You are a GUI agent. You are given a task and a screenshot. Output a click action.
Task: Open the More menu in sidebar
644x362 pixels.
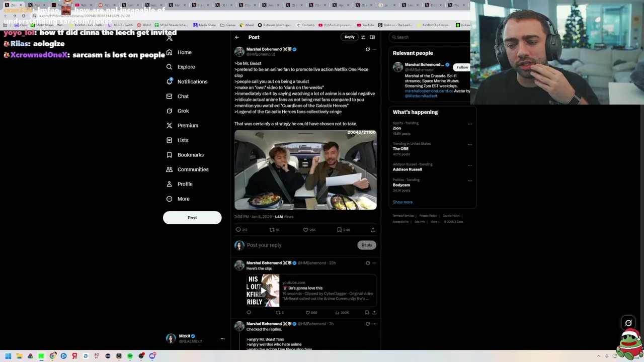(x=178, y=199)
